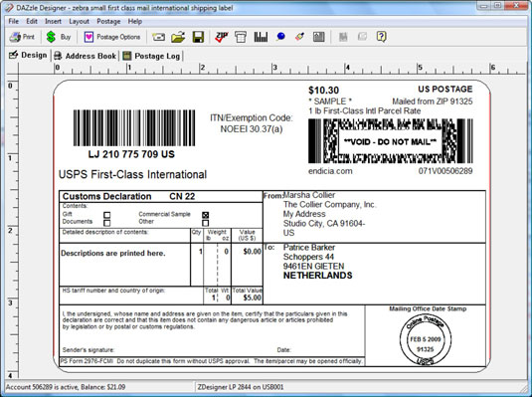Open Postage Options from toolbar
This screenshot has width=532, height=397.
[112, 37]
